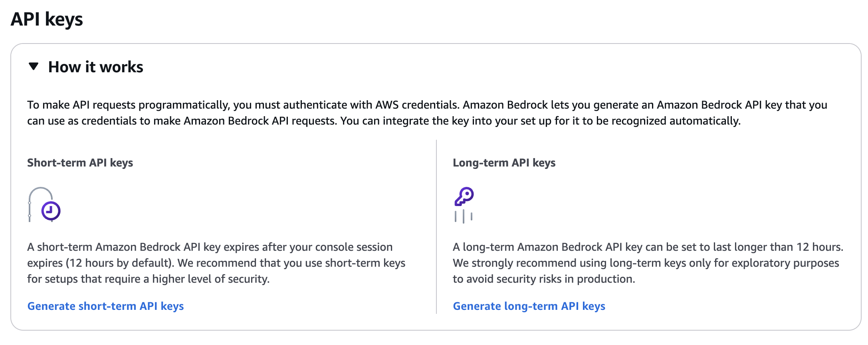Open Generate short-term API keys link
868x345 pixels.
(x=105, y=306)
